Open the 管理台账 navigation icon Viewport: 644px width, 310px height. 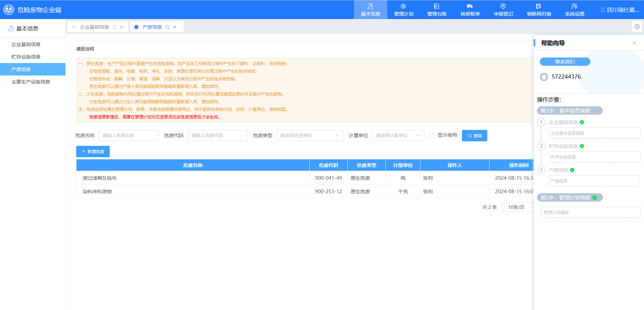pos(436,7)
